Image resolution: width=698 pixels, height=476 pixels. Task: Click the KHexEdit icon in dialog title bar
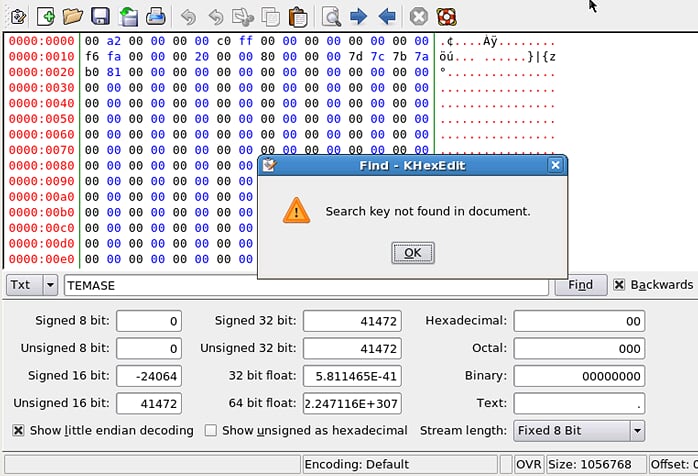click(x=269, y=165)
